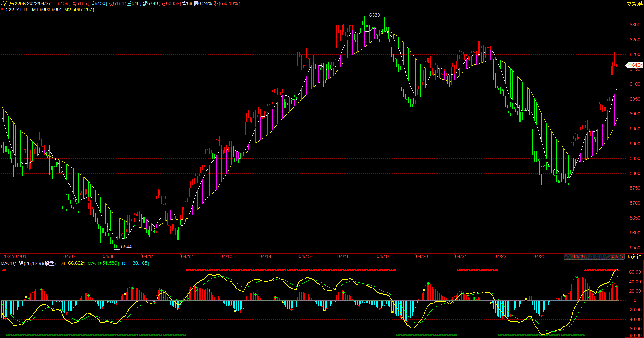Click the volume 量548 readout
The image size is (644, 338).
point(134,4)
